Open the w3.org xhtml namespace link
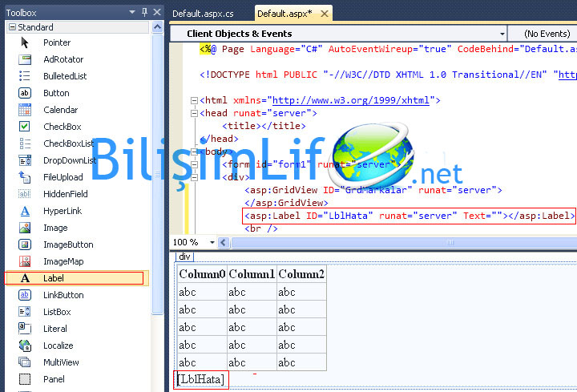Viewport: 577px width, 392px height. tap(351, 100)
